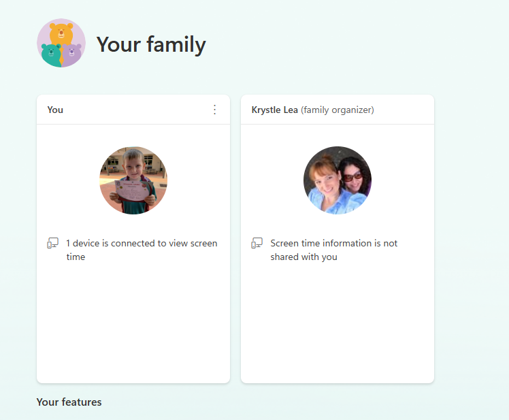Click the devices icon in Krystle Lea card

(x=257, y=243)
